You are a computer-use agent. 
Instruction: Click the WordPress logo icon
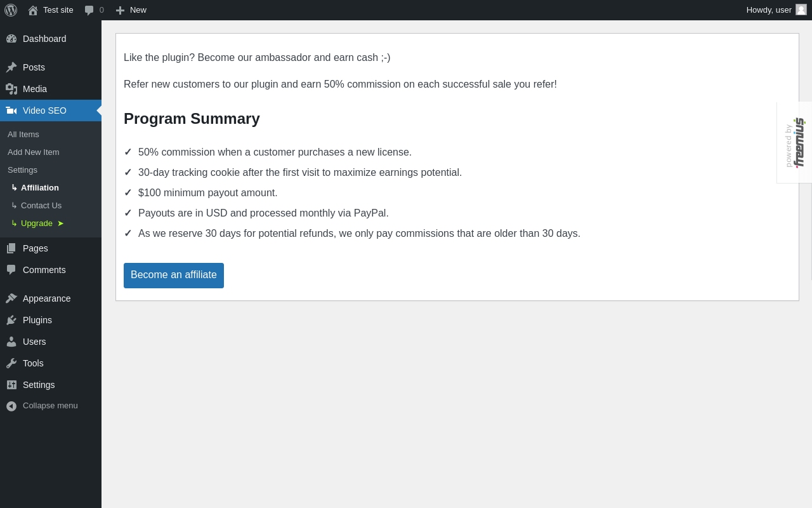coord(11,10)
